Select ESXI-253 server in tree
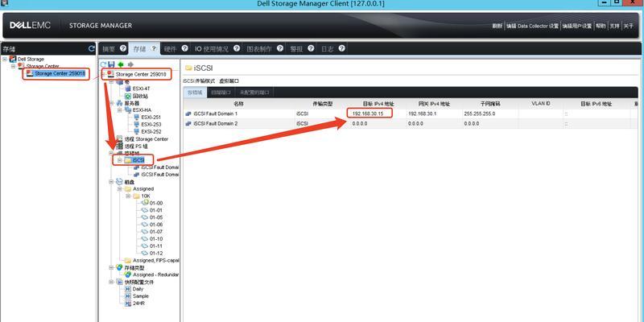 click(x=151, y=125)
